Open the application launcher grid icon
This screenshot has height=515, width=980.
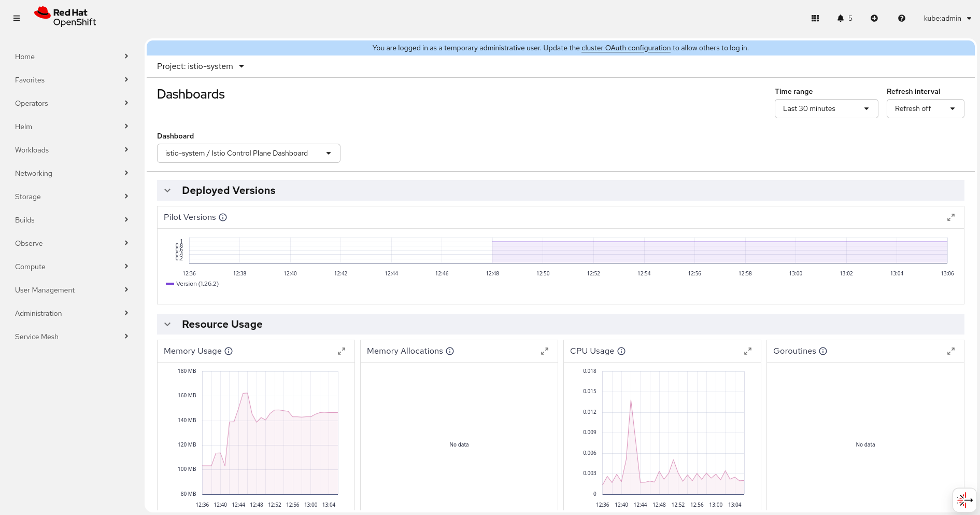pos(815,18)
